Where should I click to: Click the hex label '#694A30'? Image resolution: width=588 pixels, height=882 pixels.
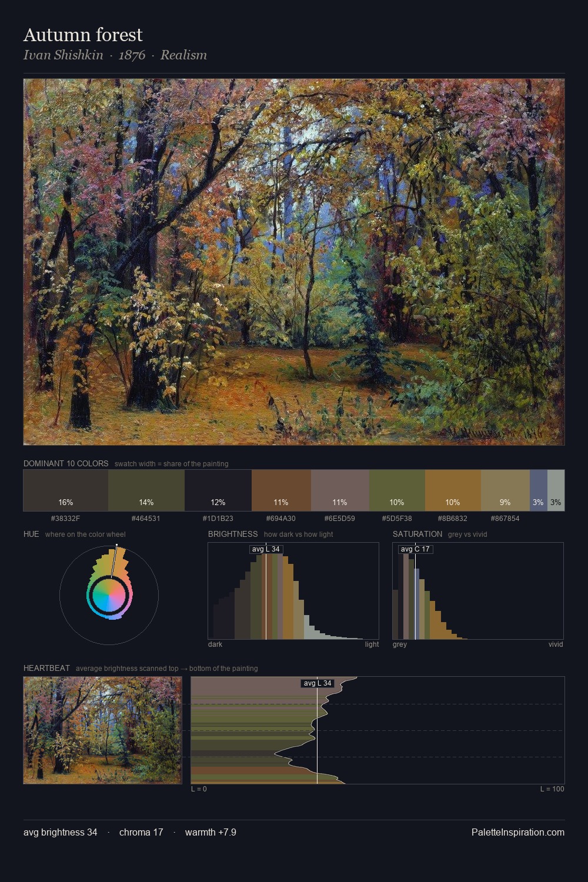coord(281,519)
